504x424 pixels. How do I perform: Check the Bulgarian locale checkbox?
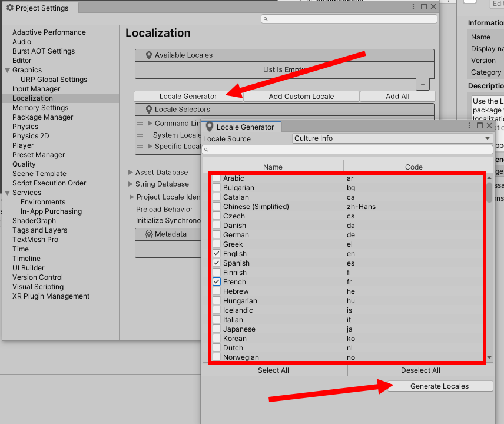217,187
